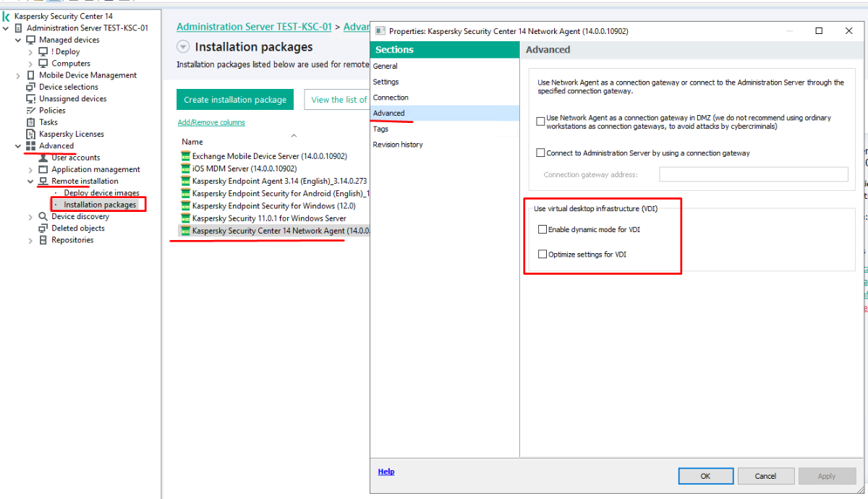Image resolution: width=868 pixels, height=499 pixels.
Task: Click the Cancel button
Action: [x=766, y=476]
